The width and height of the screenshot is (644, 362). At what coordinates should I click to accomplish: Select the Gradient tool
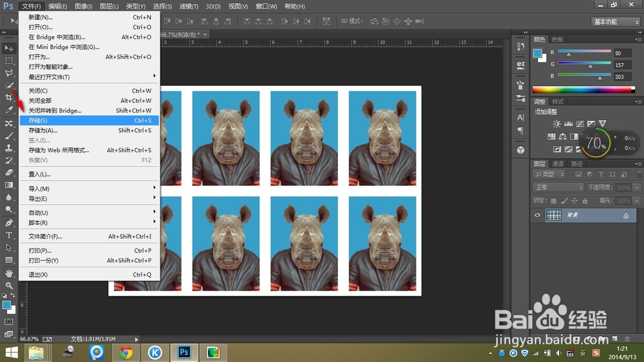coord(8,185)
